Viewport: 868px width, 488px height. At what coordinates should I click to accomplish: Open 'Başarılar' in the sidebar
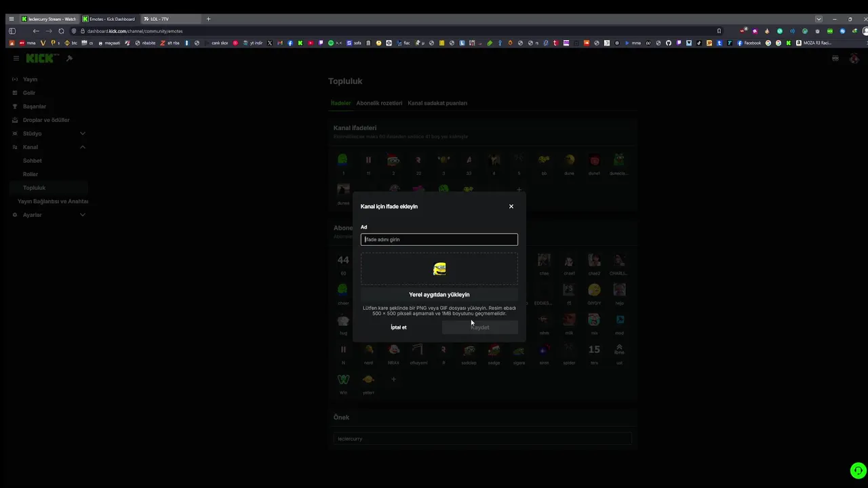35,106
